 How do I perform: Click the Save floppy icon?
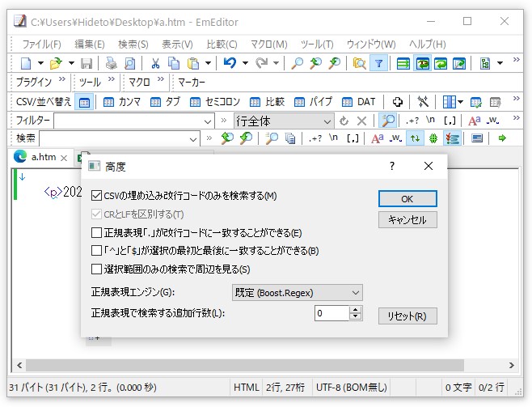click(87, 63)
